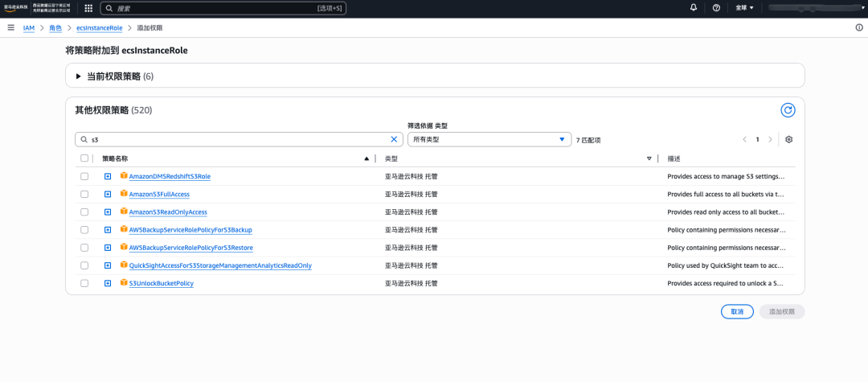Check the AmazonS3FullAccess policy checkbox
The height and width of the screenshot is (382, 868).
(x=84, y=195)
